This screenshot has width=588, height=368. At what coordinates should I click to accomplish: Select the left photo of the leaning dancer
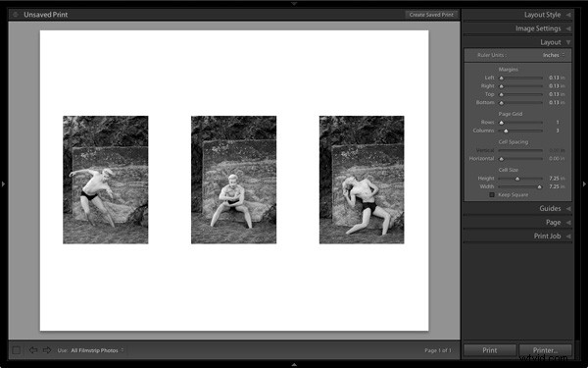106,180
